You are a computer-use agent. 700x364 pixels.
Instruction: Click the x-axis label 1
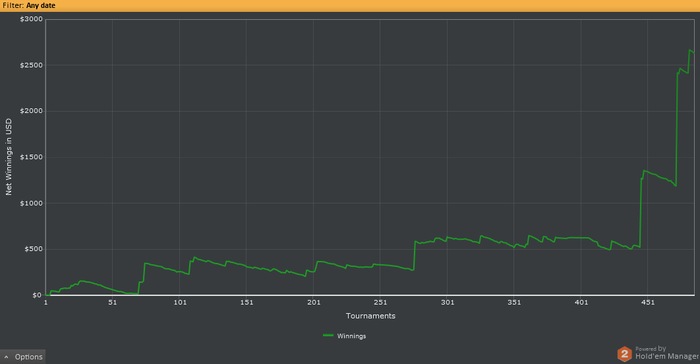coord(46,302)
